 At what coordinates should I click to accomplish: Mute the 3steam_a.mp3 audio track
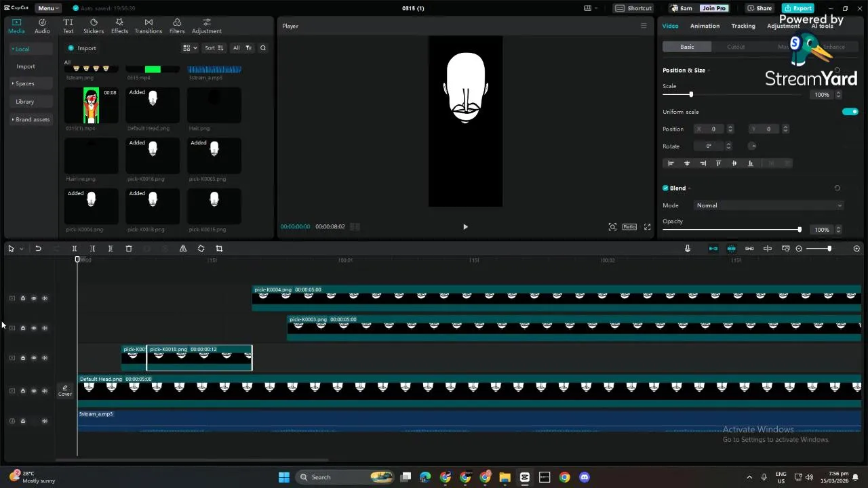click(x=45, y=421)
